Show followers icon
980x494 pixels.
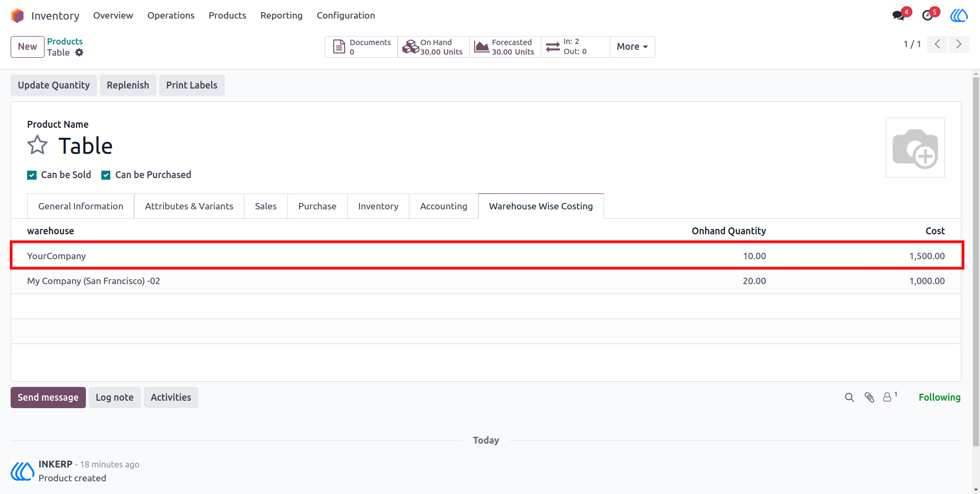click(889, 397)
